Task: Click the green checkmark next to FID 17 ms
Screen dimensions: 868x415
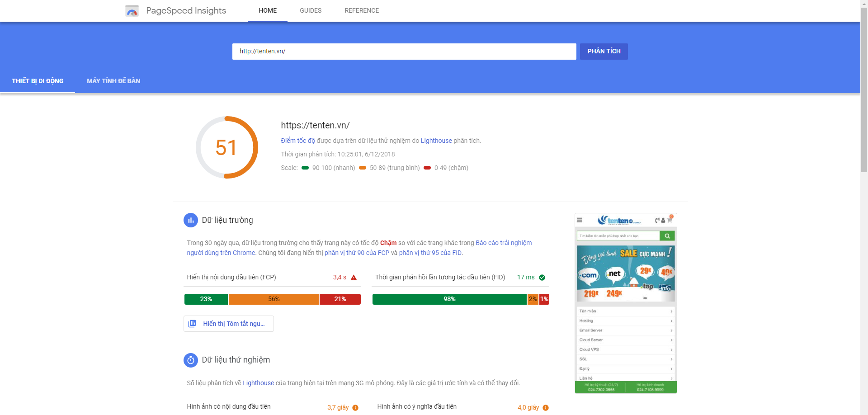Action: [542, 278]
